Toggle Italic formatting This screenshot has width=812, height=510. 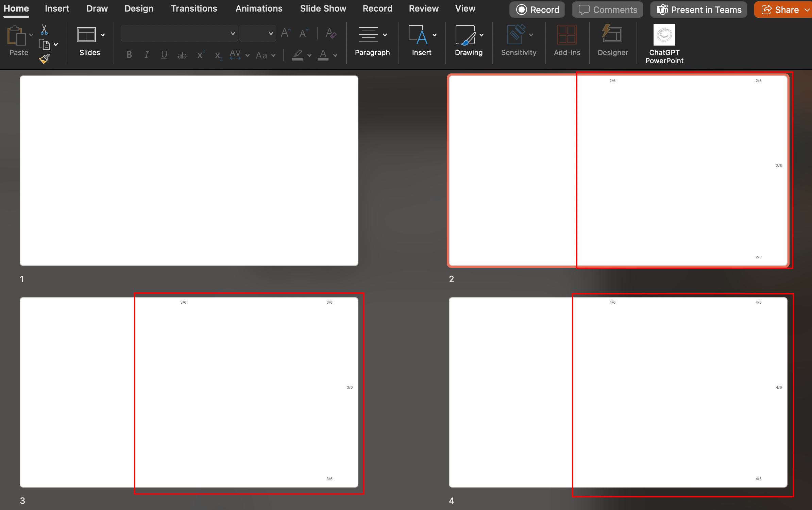(147, 55)
